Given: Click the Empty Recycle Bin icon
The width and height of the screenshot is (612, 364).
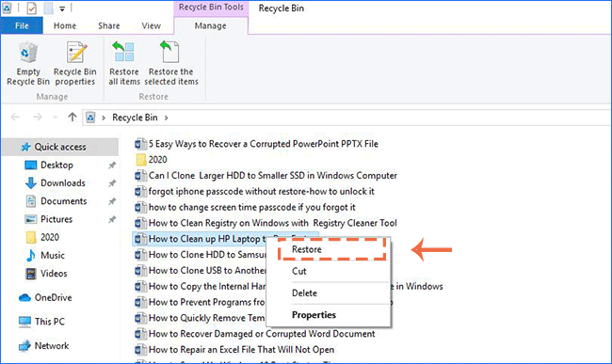Looking at the screenshot, I should click(x=27, y=53).
